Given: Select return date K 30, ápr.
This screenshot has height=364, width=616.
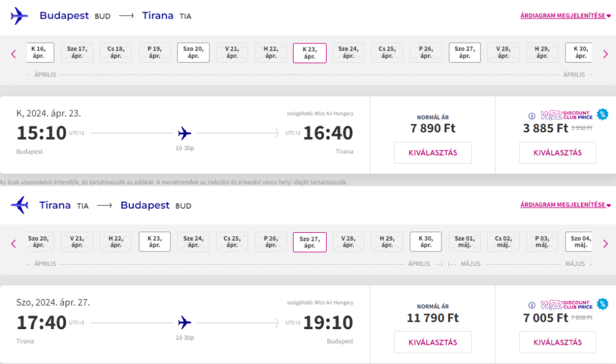Looking at the screenshot, I should [x=426, y=242].
